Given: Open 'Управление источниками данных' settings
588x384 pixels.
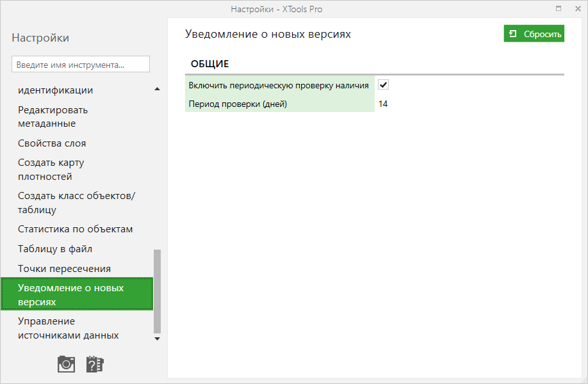Looking at the screenshot, I should pyautogui.click(x=69, y=328).
